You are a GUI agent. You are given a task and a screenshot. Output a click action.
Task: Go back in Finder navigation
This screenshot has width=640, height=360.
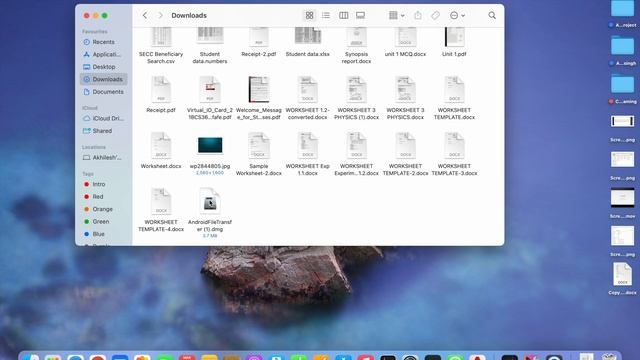pos(145,16)
